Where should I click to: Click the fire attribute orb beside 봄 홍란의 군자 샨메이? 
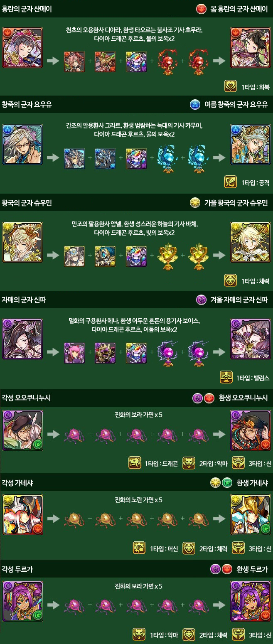[x=202, y=8]
